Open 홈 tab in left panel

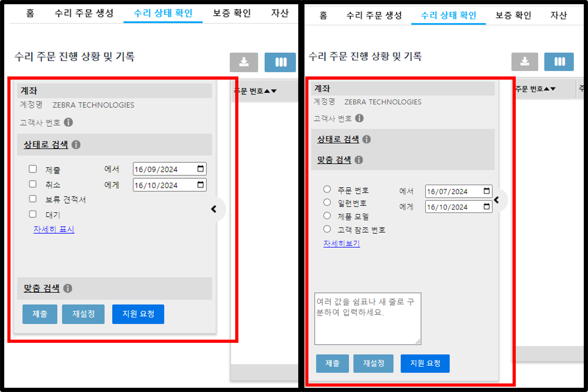[30, 13]
